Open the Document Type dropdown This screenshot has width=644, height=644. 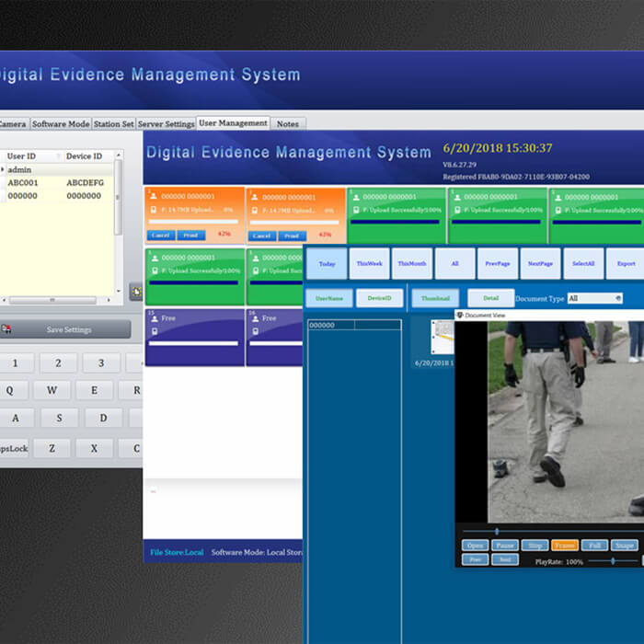click(x=617, y=298)
